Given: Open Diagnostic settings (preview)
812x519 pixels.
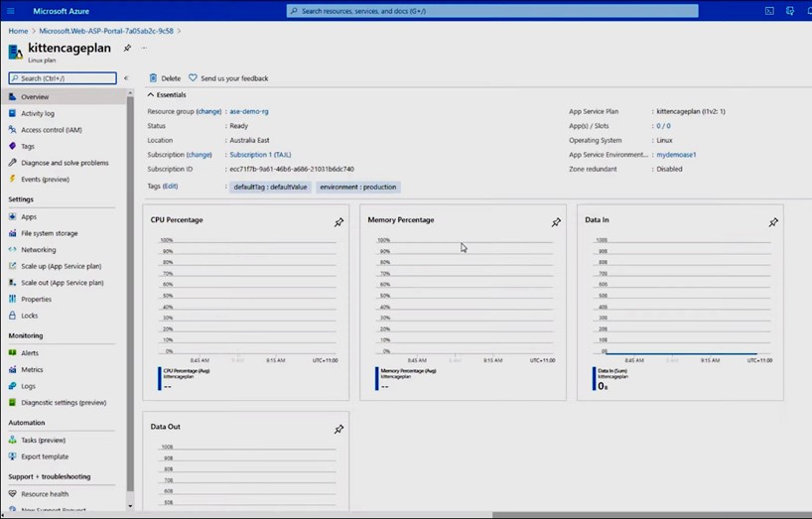Looking at the screenshot, I should (63, 403).
